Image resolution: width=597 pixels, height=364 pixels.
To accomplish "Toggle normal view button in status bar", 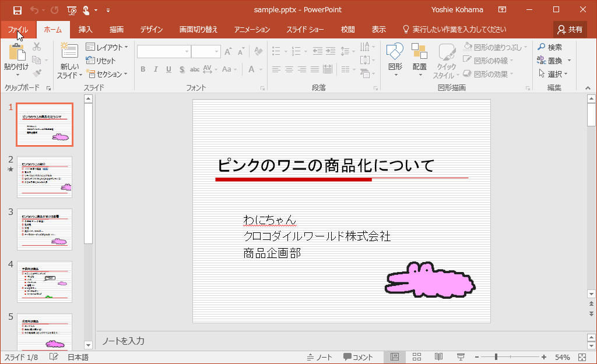I will pyautogui.click(x=395, y=357).
